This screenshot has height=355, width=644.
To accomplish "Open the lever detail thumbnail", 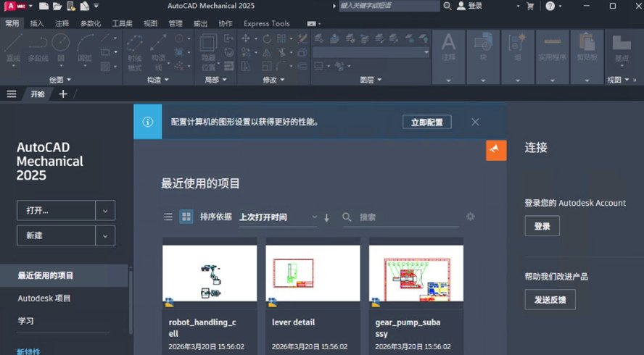I will (313, 273).
